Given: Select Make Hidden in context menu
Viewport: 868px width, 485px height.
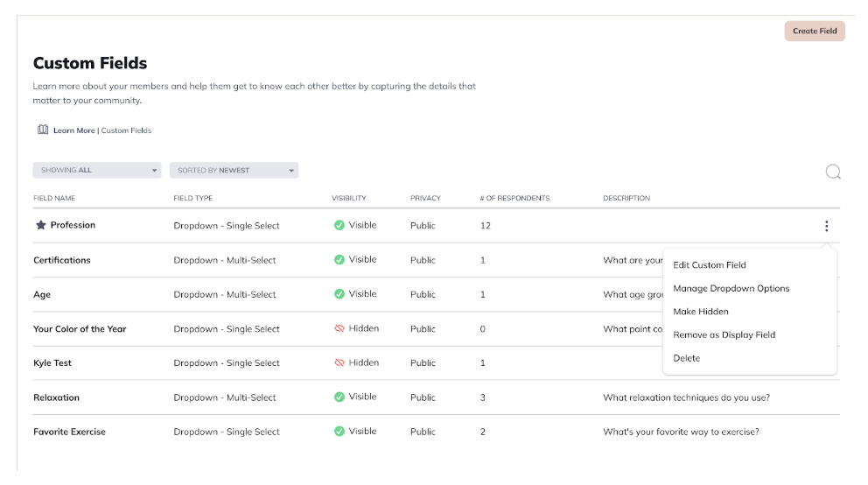Looking at the screenshot, I should point(700,312).
